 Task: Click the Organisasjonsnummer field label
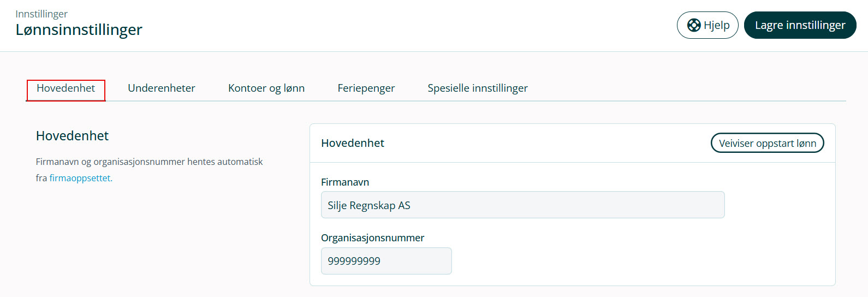(x=373, y=238)
